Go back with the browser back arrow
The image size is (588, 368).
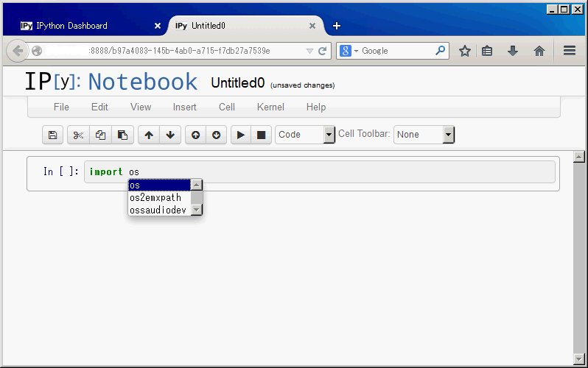17,51
